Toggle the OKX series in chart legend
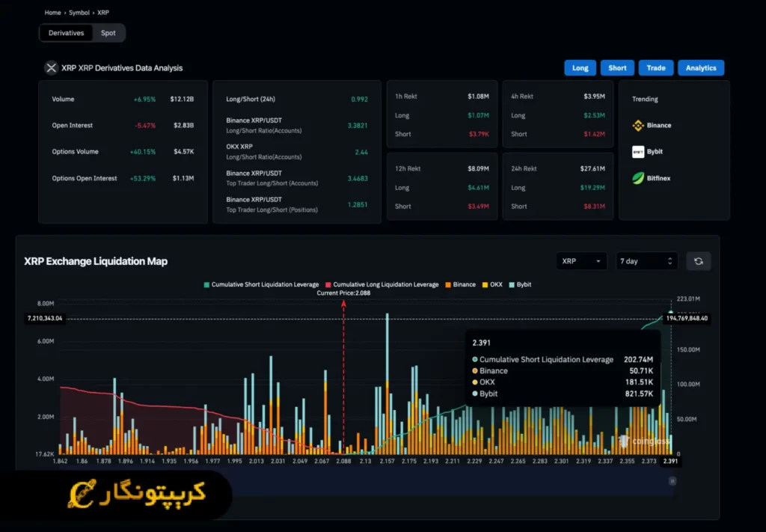The image size is (766, 532). [x=492, y=285]
